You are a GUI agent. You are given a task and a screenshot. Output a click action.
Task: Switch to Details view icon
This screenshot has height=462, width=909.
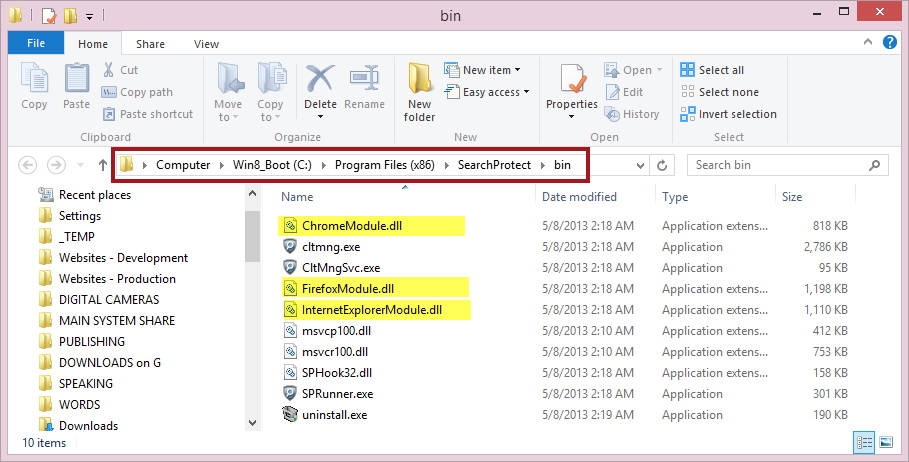point(864,443)
